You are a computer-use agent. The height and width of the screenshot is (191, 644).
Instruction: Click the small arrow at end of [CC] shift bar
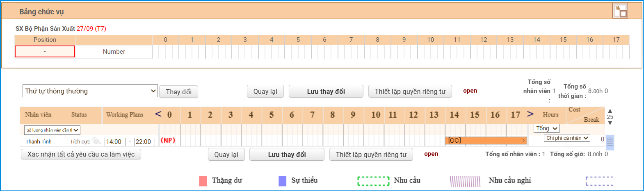pos(523,141)
